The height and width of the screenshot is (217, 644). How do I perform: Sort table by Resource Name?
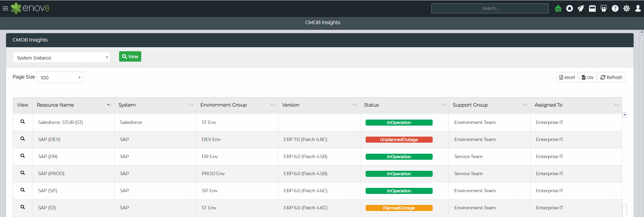click(x=73, y=105)
